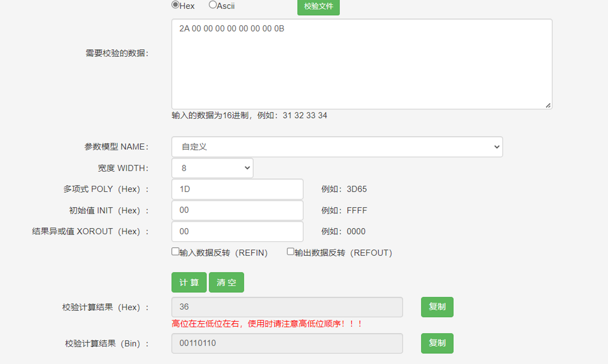Image resolution: width=608 pixels, height=364 pixels.
Task: Click the text area resize handle
Action: click(x=548, y=105)
